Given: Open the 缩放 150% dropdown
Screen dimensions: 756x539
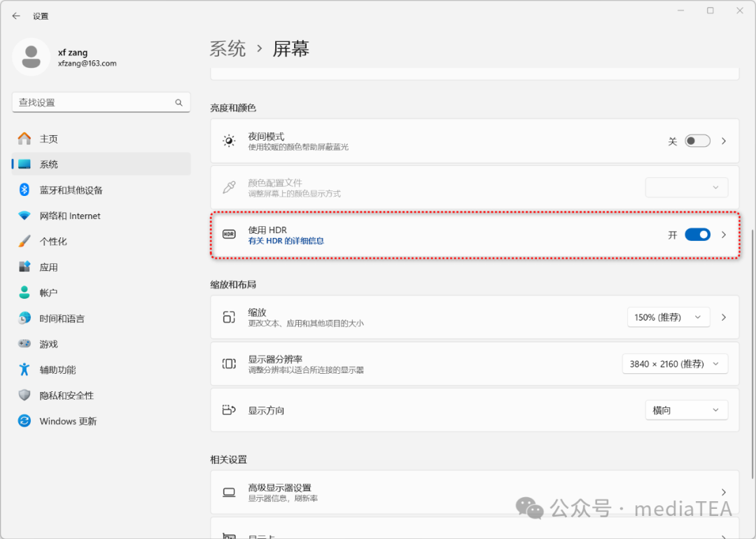Looking at the screenshot, I should [668, 317].
